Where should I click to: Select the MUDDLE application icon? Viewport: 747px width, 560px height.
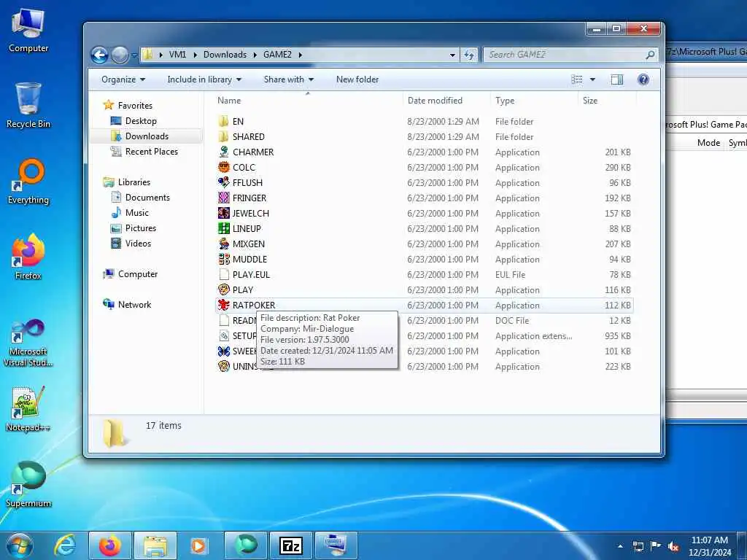223,259
